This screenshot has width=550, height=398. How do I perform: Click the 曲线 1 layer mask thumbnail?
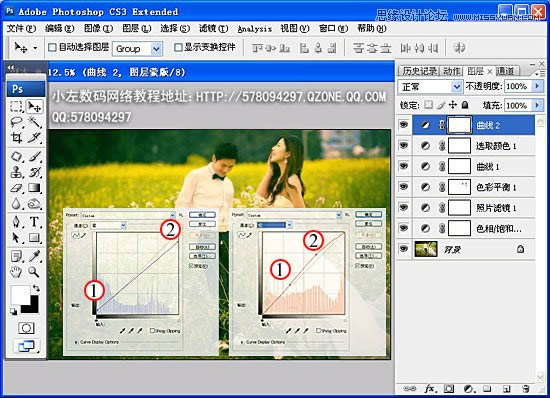459,166
